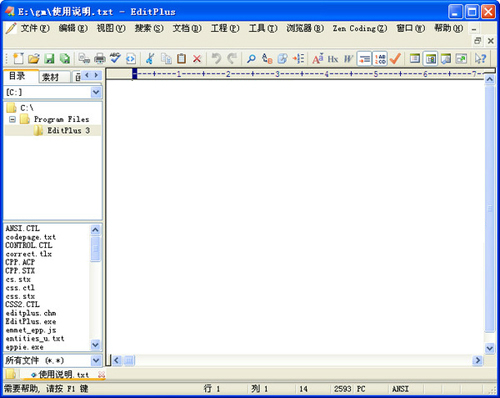Image resolution: width=500 pixels, height=398 pixels.
Task: Copy the selected text
Action: click(166, 59)
